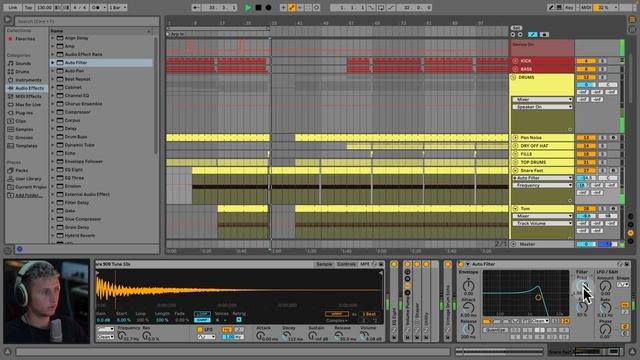Click the Tap tempo button
The height and width of the screenshot is (360, 640).
click(28, 7)
